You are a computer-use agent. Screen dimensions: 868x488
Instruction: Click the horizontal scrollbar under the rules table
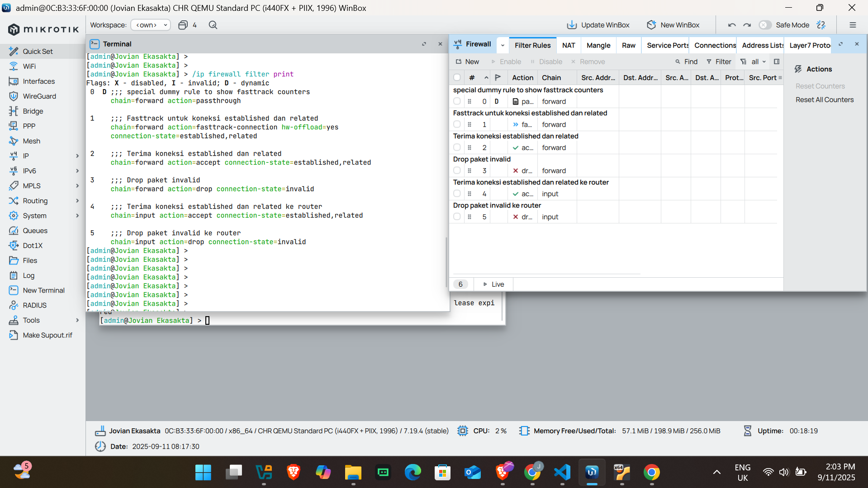tap(546, 274)
